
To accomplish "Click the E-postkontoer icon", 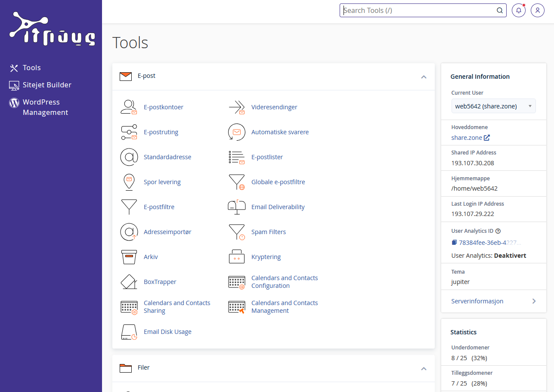I will (x=129, y=107).
